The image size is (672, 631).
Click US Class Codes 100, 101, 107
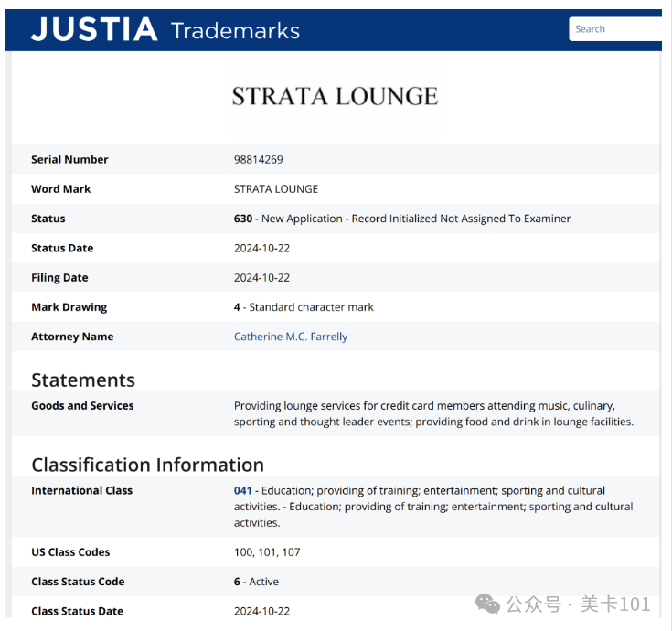[267, 552]
